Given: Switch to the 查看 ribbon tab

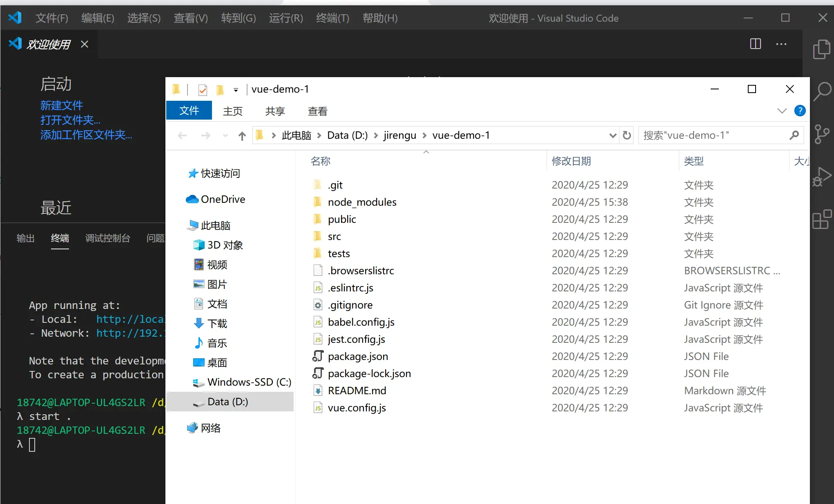Looking at the screenshot, I should (317, 111).
